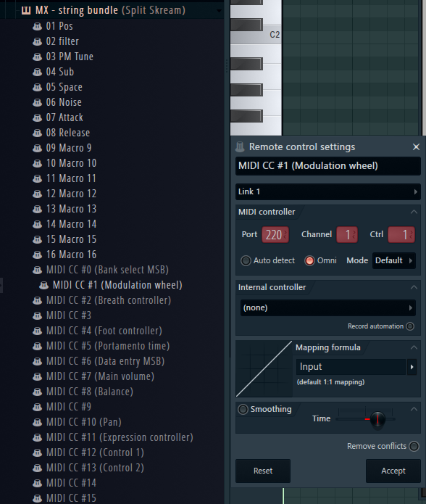Screen dimensions: 426x504
Task: Click the piano icon of MX string bundle
Action: click(26, 11)
